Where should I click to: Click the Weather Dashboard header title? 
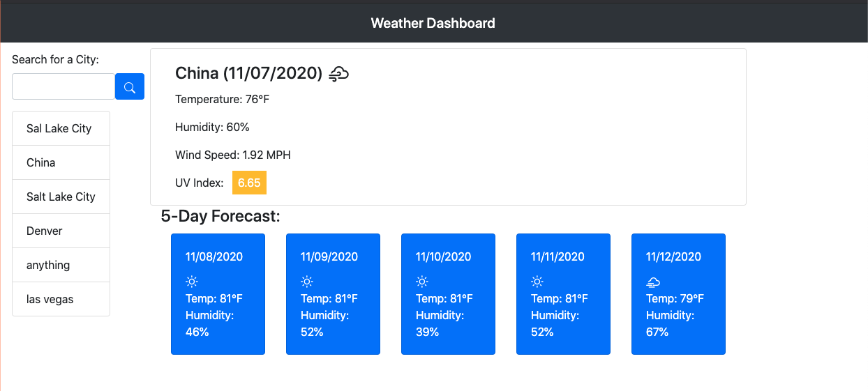[x=433, y=23]
